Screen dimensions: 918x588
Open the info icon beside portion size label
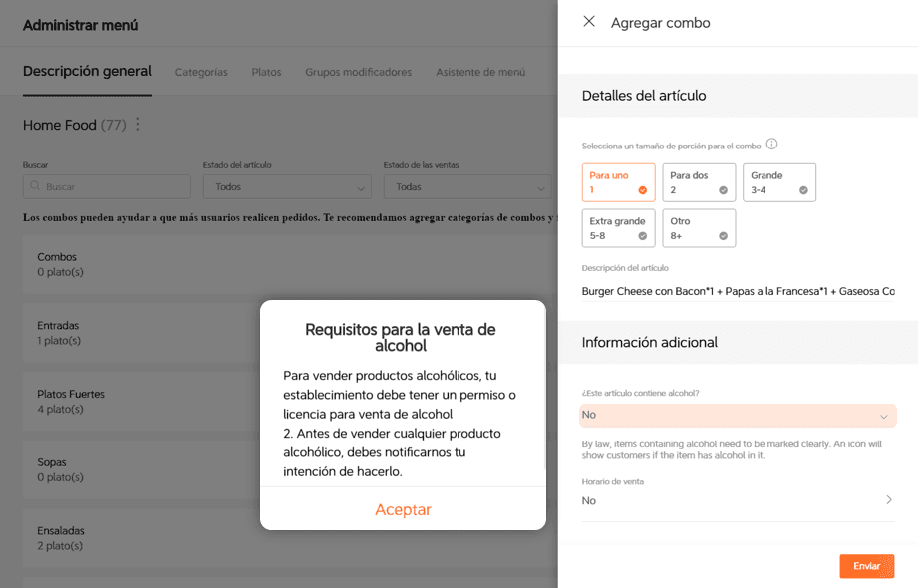(x=771, y=145)
